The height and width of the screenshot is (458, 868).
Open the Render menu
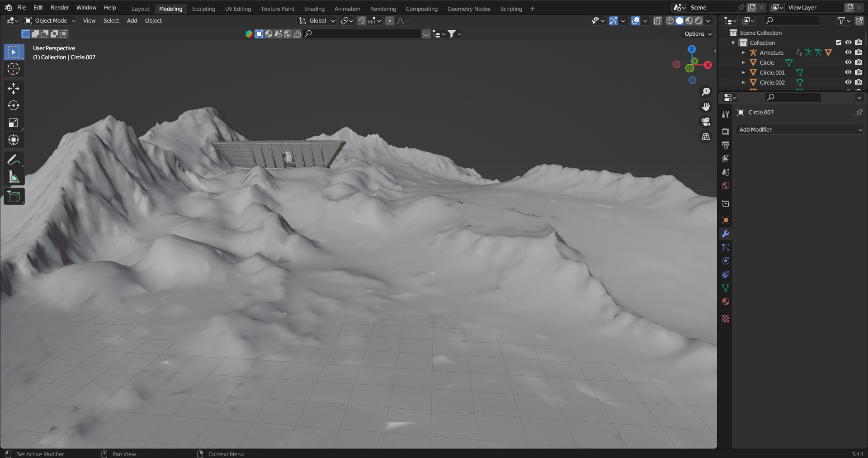[x=60, y=8]
